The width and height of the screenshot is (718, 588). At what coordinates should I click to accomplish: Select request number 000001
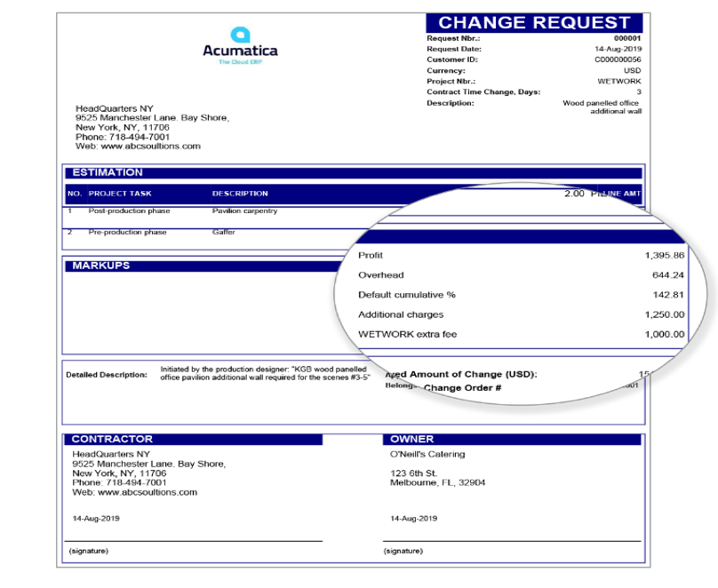click(627, 38)
